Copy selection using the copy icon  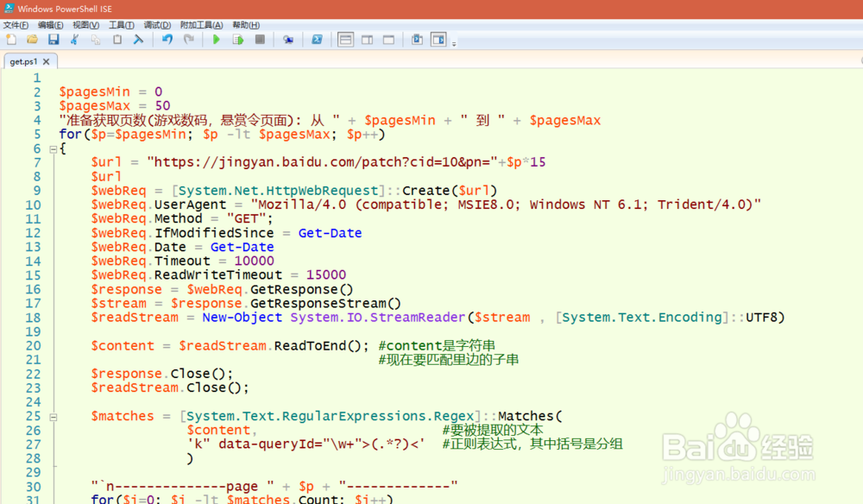[96, 40]
